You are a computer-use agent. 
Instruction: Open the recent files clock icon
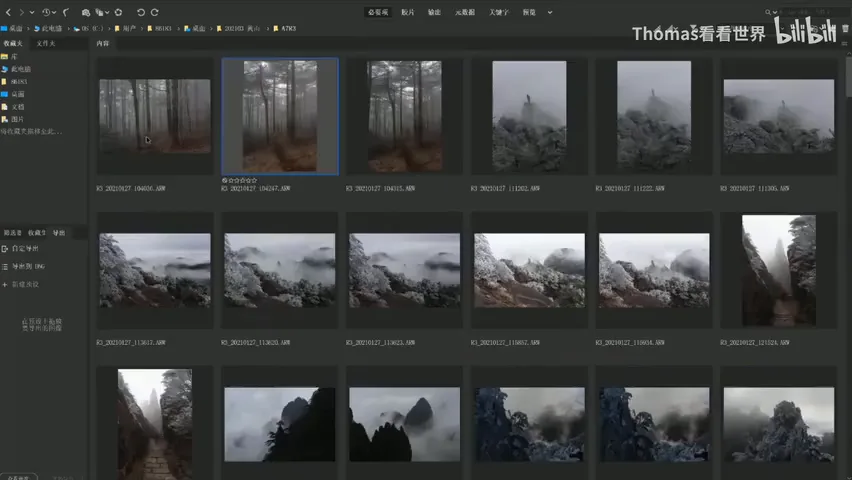point(46,12)
